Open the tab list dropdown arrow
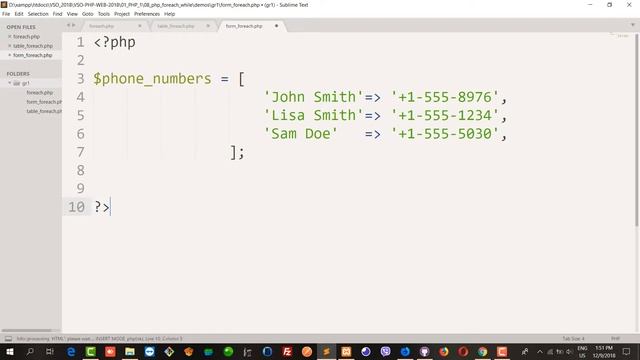Viewport: 640px width, 360px height. (633, 25)
